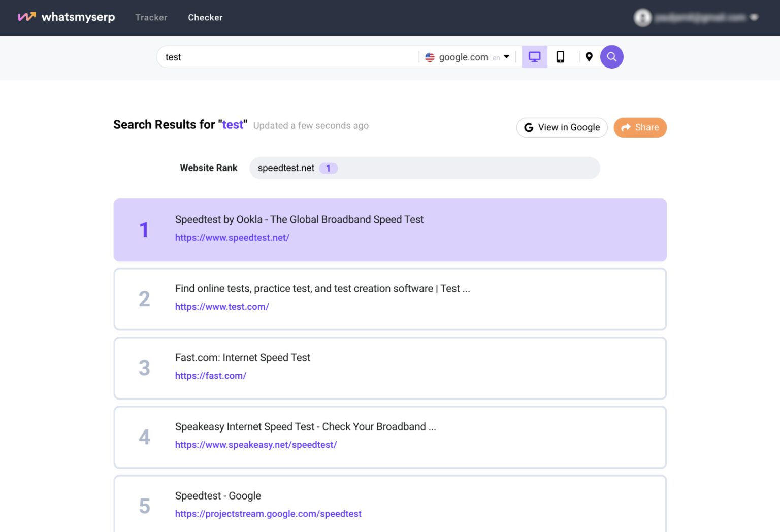Click the Speedtest - Google result title
Screen dimensions: 780x532
(218, 495)
